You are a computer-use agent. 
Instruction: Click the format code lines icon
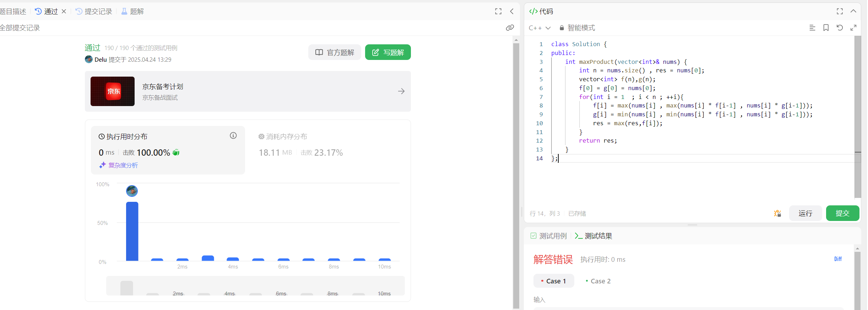(x=812, y=28)
